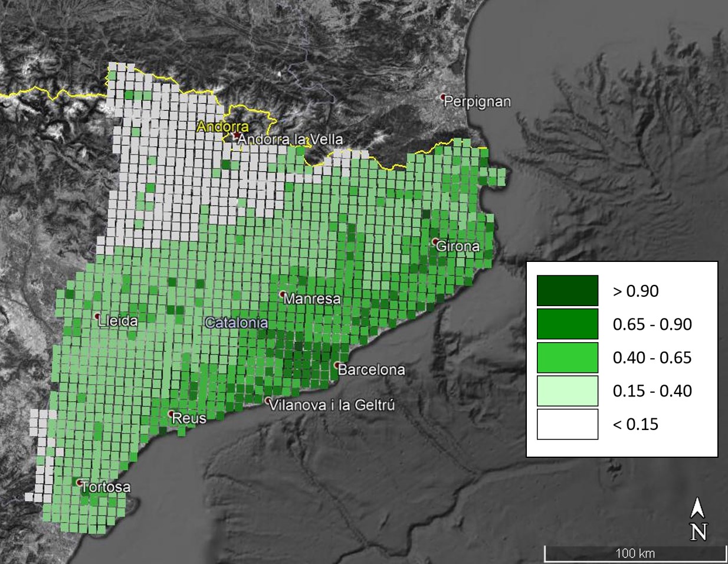This screenshot has height=564, width=728.
Task: Click the 'N' letter under the north arrow
Action: click(699, 532)
